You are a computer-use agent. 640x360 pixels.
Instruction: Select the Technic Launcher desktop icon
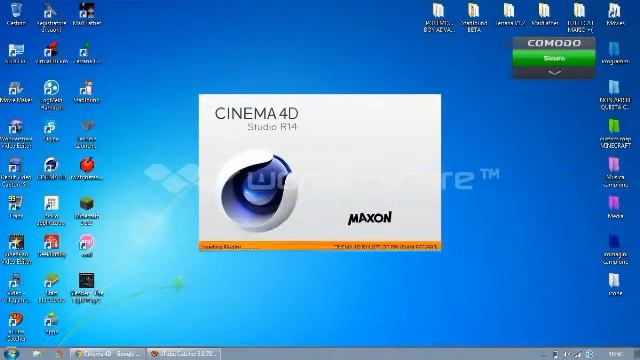coord(87,134)
